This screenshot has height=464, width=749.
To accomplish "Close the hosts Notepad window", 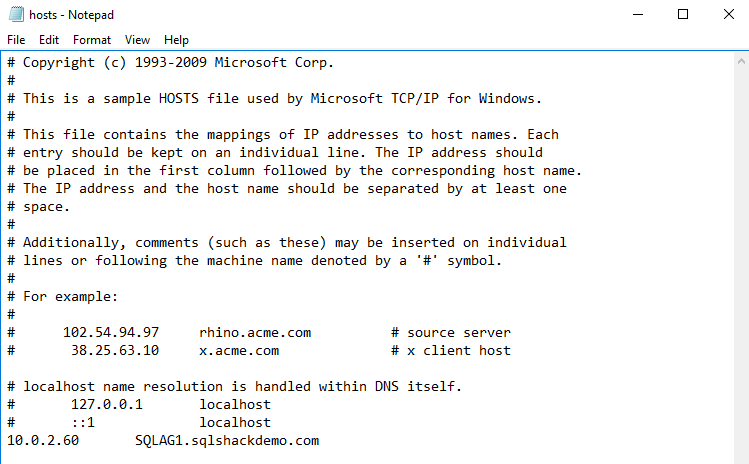I will pos(727,15).
